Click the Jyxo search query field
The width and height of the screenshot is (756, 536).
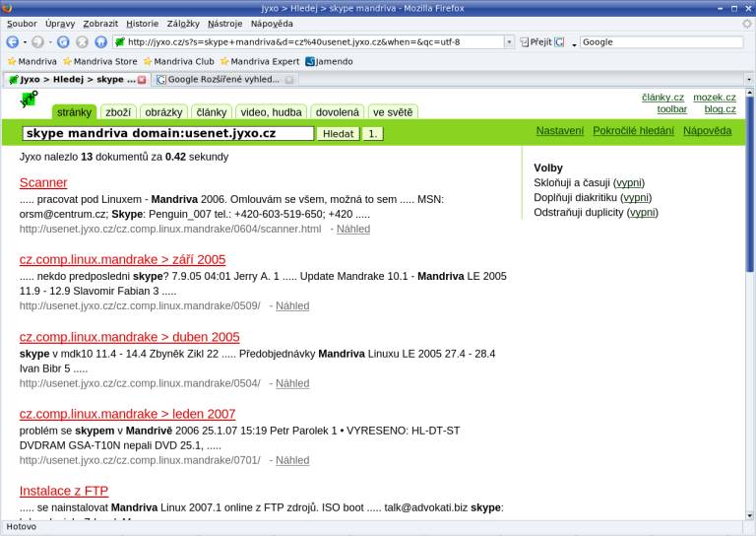(x=167, y=134)
